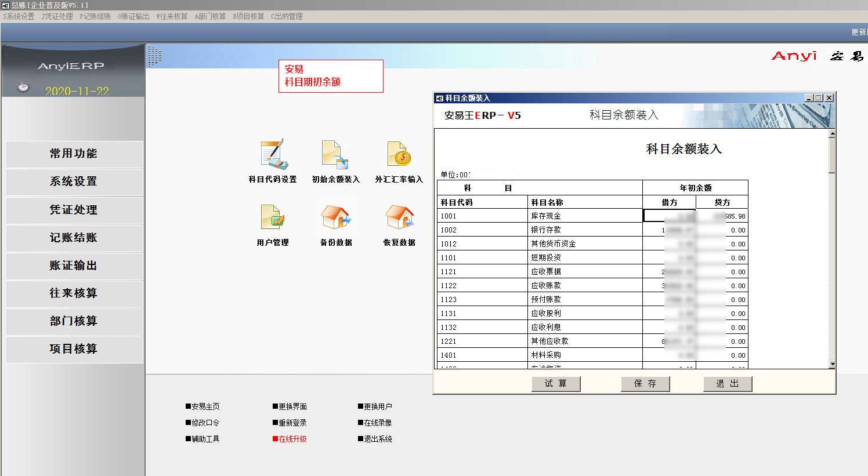
Task: Click the 修改口令 link
Action: pyautogui.click(x=205, y=423)
